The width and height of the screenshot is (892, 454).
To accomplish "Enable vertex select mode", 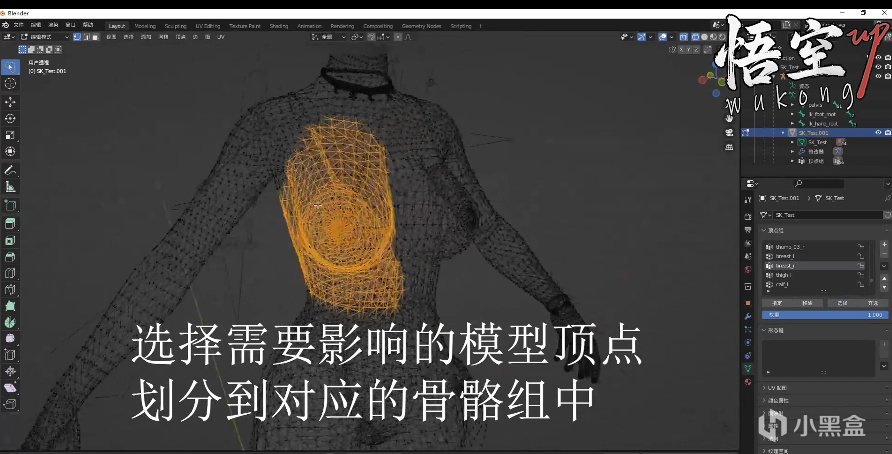I will [77, 36].
